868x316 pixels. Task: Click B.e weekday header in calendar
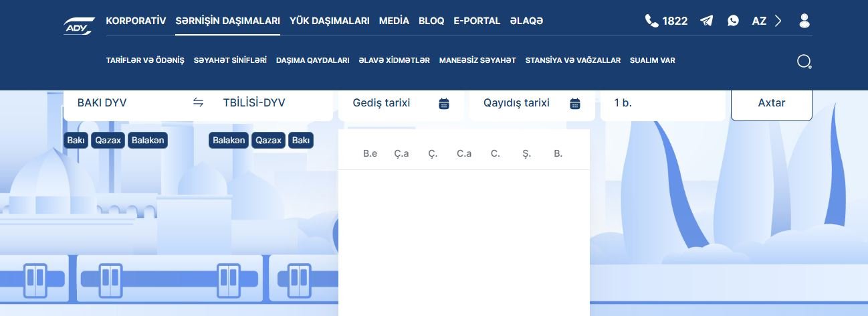(370, 153)
